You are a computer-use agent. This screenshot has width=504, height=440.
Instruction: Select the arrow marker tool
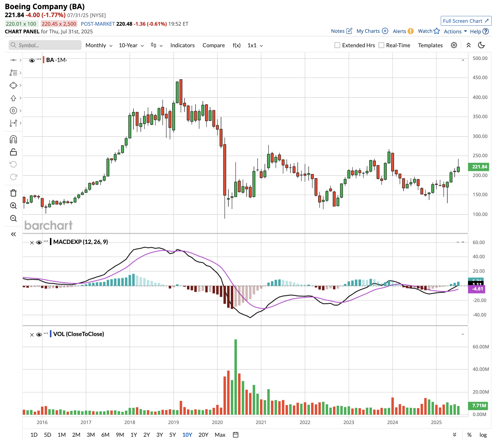click(13, 98)
